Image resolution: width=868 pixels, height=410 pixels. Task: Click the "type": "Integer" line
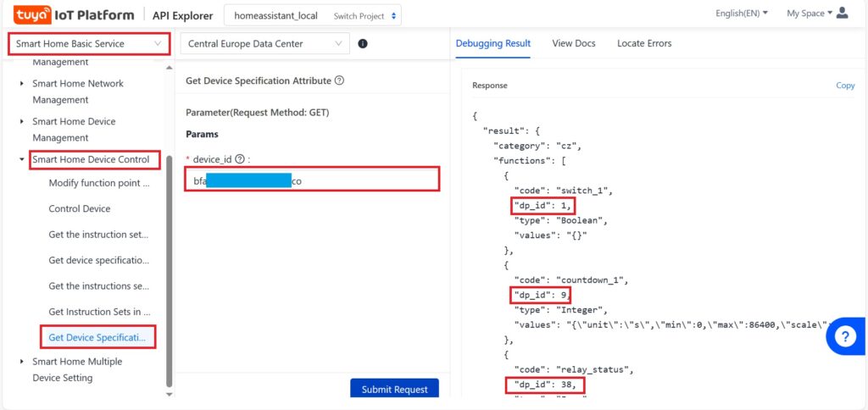tap(561, 309)
